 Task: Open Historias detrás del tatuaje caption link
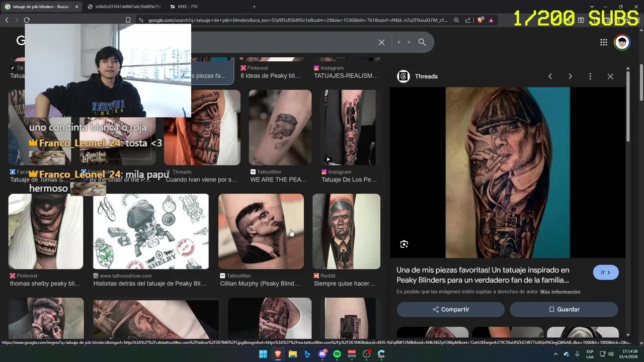coord(150,284)
